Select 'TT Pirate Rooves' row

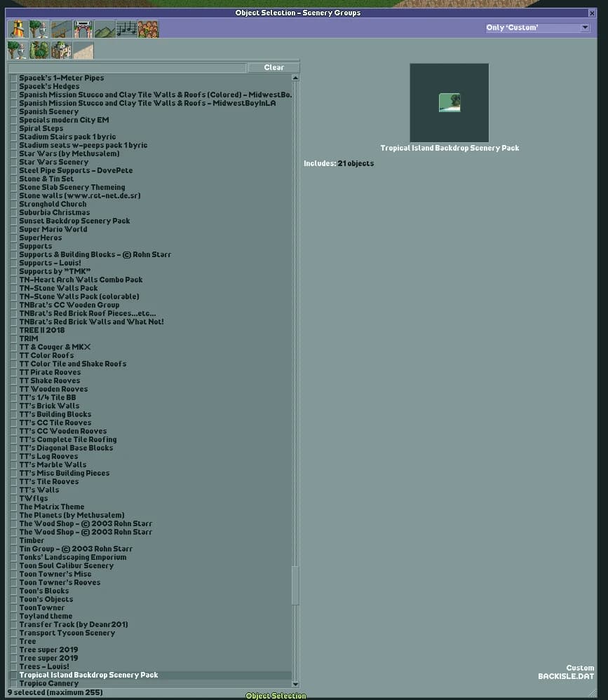(151, 372)
